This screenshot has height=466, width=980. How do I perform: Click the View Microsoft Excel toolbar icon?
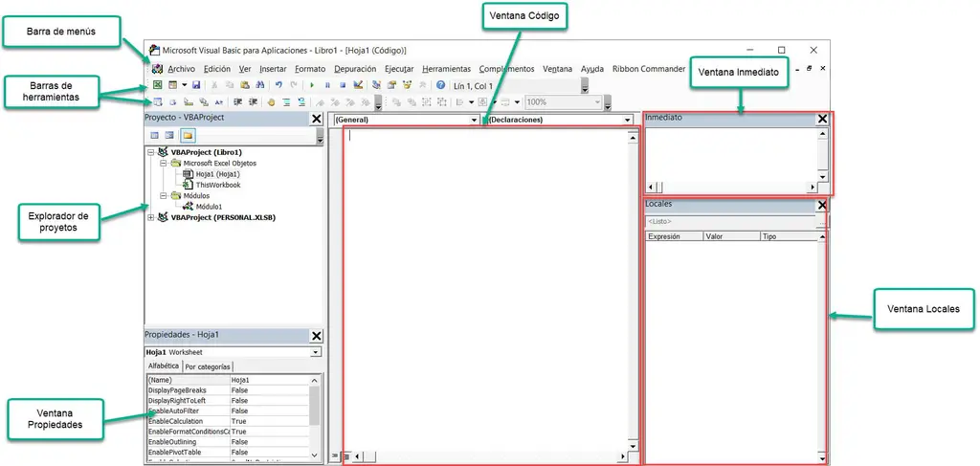tap(157, 85)
